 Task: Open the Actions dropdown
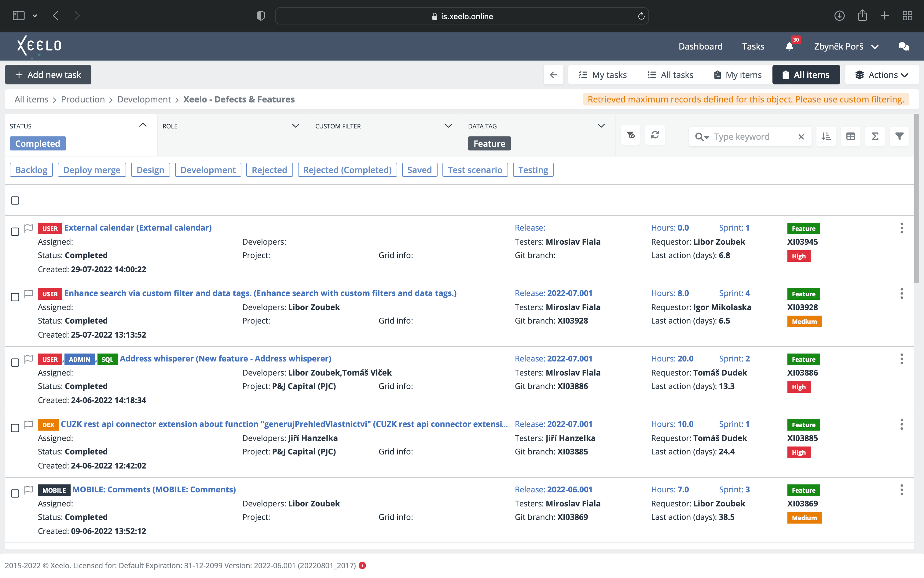coord(882,75)
